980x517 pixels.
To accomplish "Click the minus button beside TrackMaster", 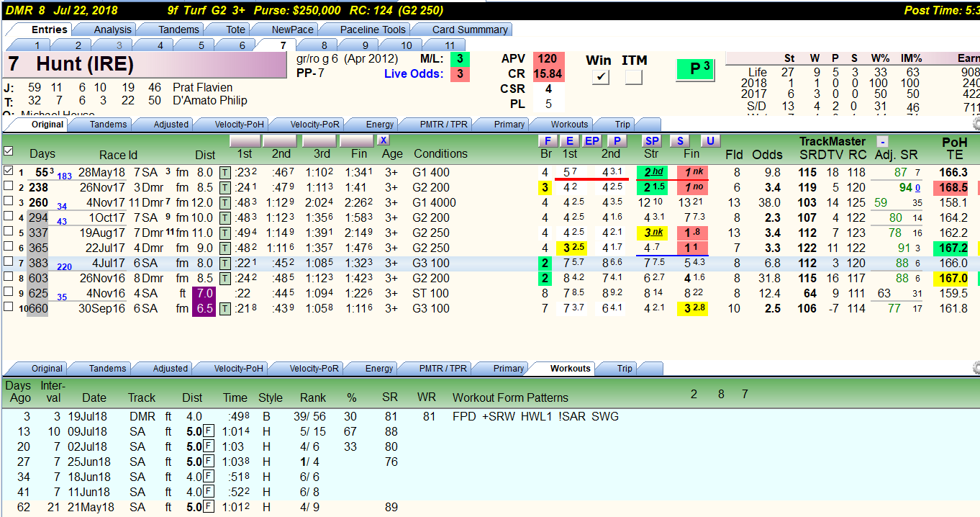I will pos(881,142).
